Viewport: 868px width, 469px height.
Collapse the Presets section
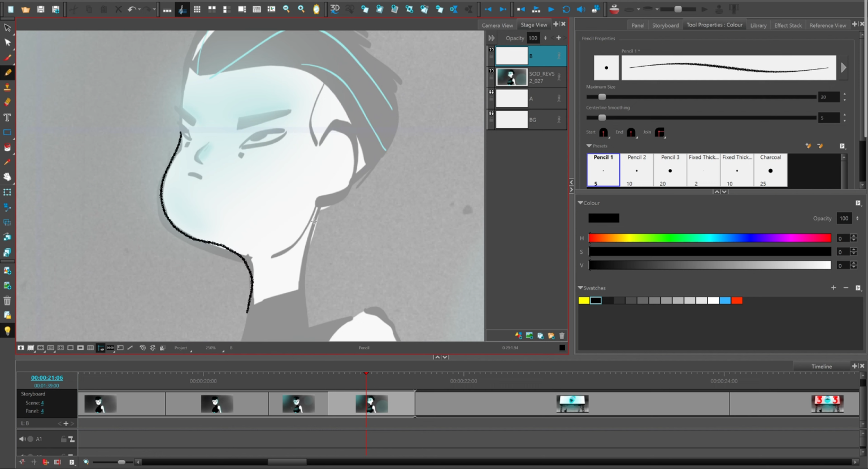(x=588, y=146)
